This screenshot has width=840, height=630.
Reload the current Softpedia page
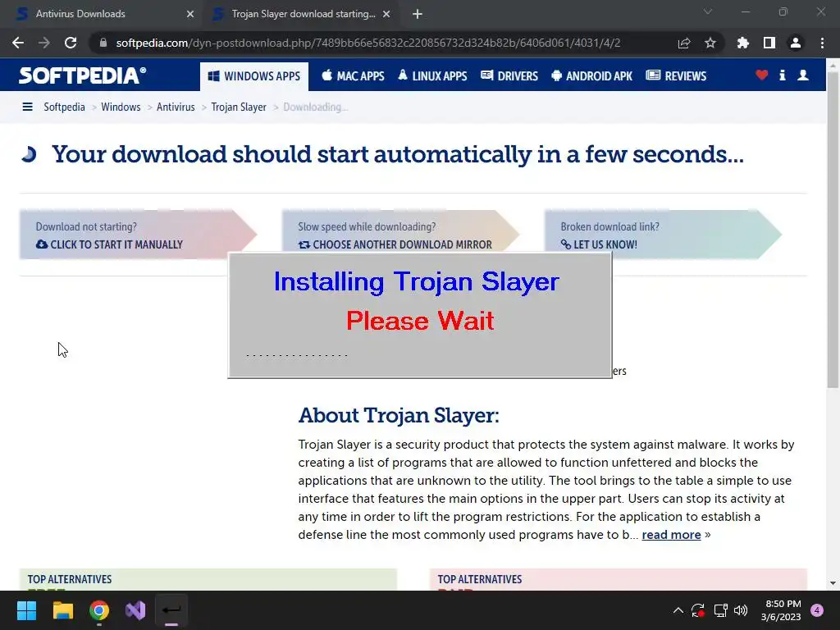71,43
